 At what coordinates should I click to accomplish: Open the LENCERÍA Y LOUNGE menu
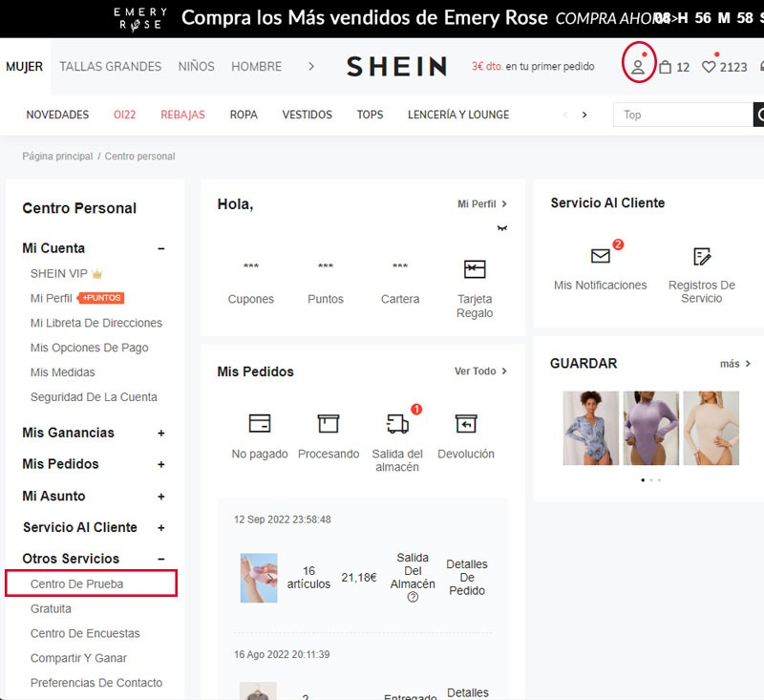coord(458,115)
